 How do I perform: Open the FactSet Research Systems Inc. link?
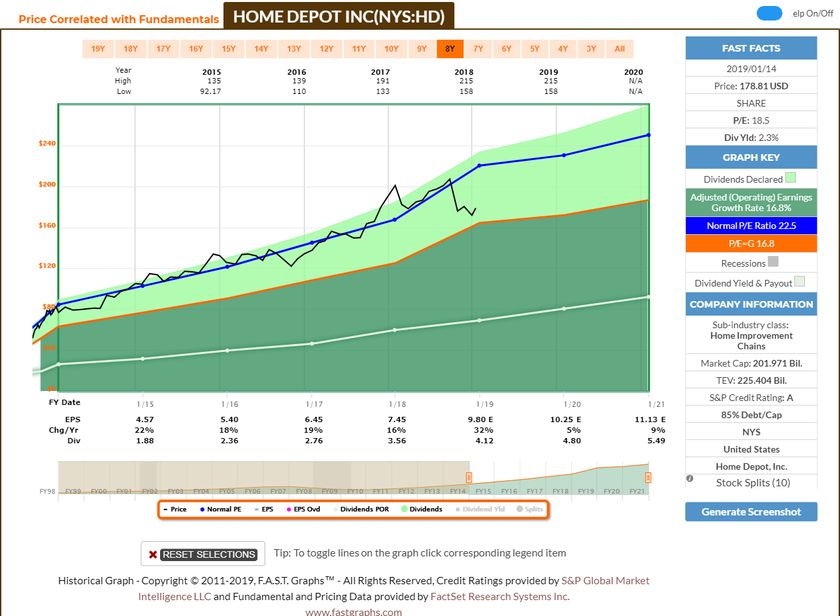[501, 595]
